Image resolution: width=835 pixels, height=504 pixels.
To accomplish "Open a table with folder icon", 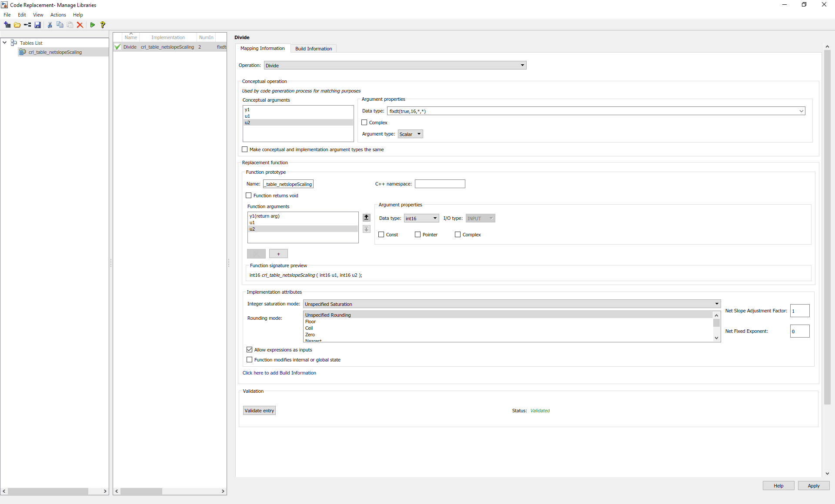I will coord(17,25).
